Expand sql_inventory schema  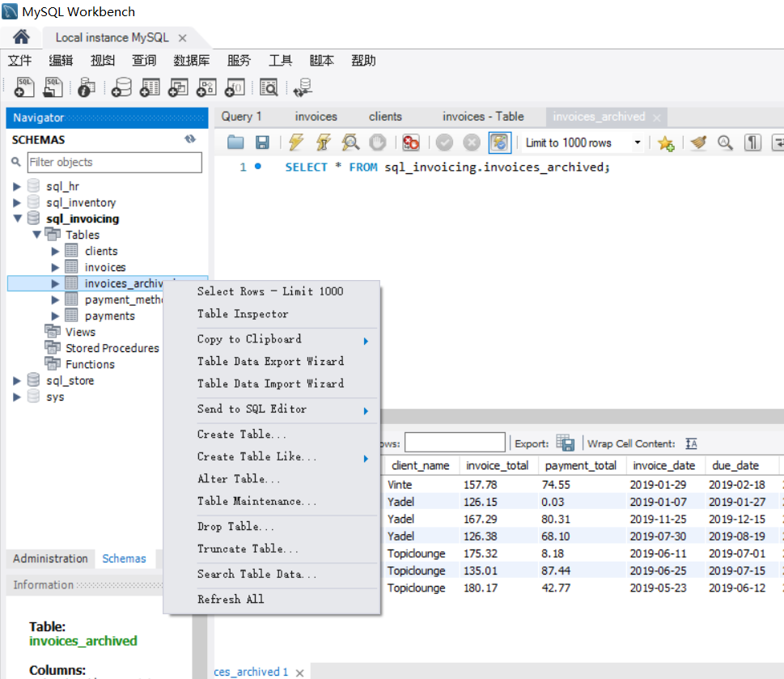pyautogui.click(x=17, y=202)
